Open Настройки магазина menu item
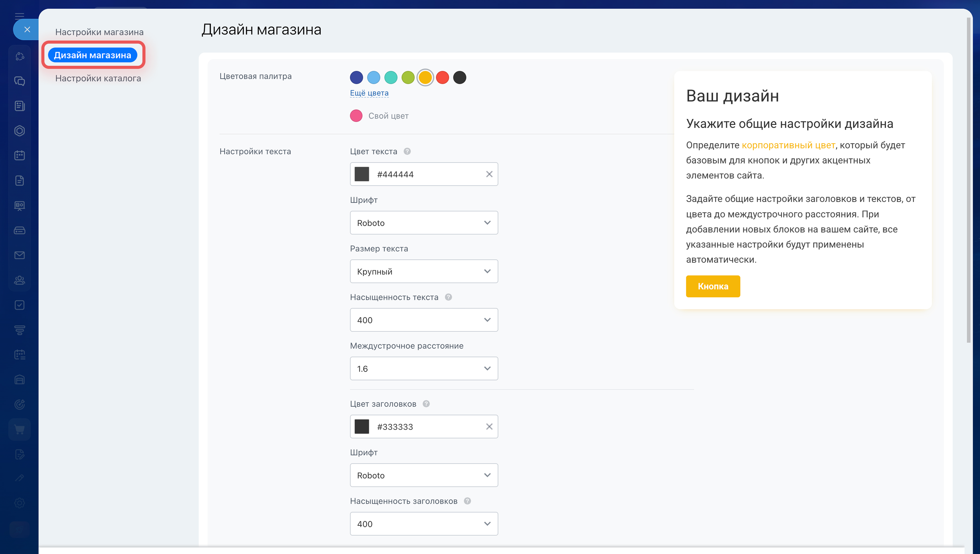 pos(99,32)
